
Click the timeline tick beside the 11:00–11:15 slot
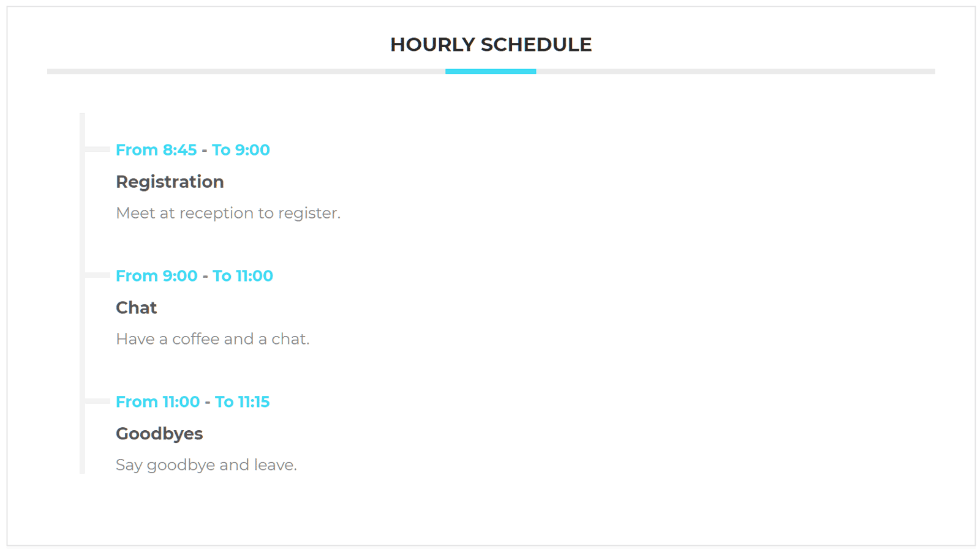coord(97,401)
